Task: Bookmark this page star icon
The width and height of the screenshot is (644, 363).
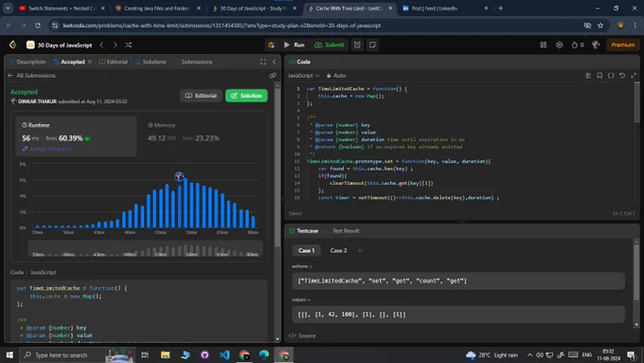Action: click(x=600, y=26)
